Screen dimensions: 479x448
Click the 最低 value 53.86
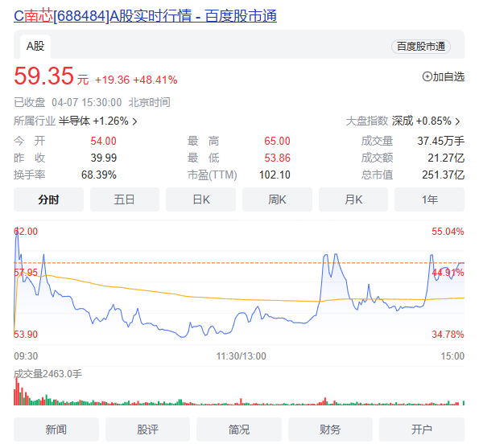[x=277, y=158]
